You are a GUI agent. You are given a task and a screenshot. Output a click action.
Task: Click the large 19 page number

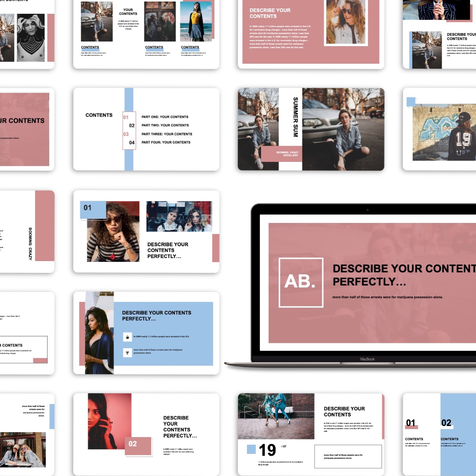tap(268, 450)
